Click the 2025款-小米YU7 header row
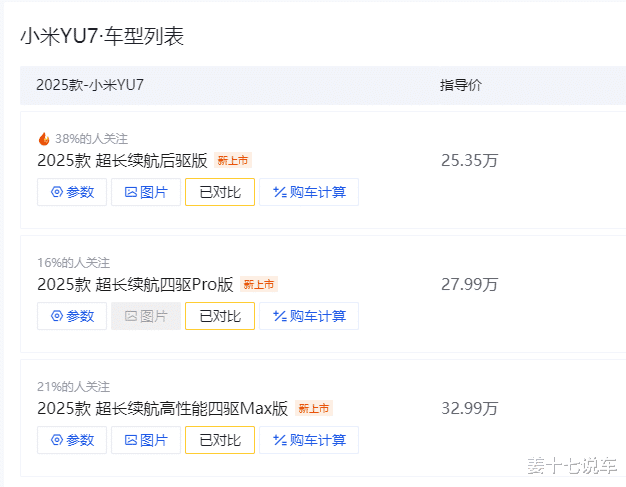Image resolution: width=626 pixels, height=487 pixels. (323, 85)
